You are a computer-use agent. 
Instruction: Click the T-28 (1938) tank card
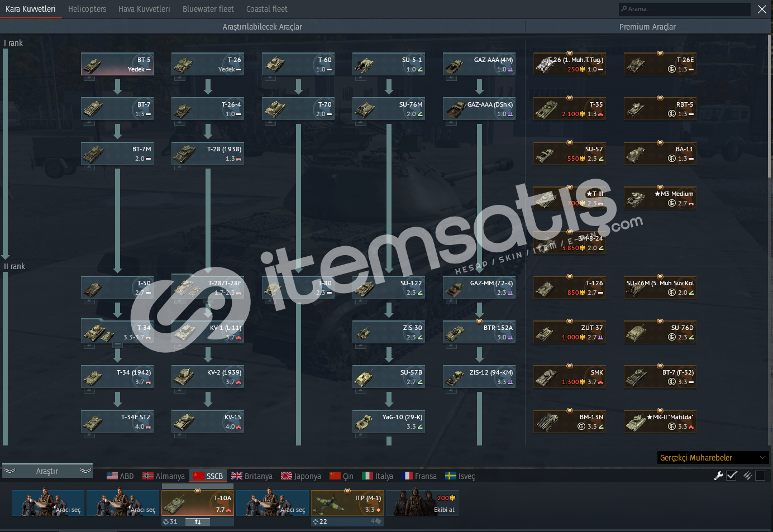click(207, 154)
